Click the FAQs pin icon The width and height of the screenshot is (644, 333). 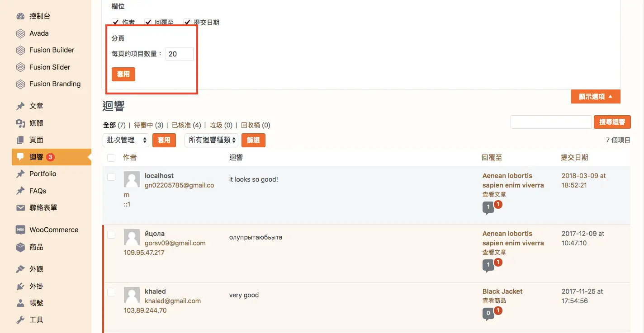click(x=20, y=191)
